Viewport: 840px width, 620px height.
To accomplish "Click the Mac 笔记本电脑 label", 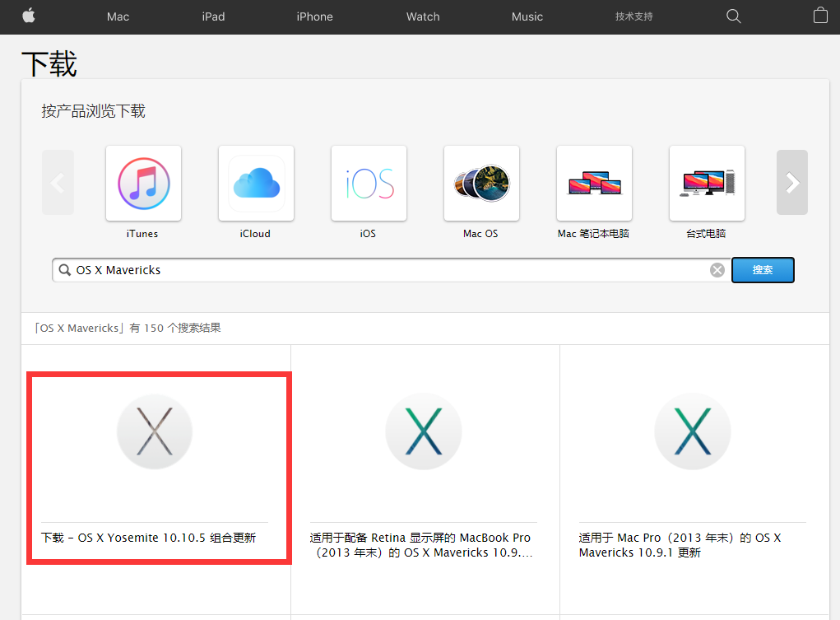I will coord(593,234).
